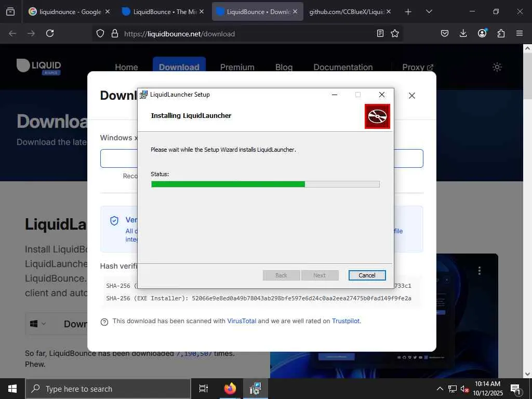Click the Firefox taskbar icon
532x399 pixels.
pyautogui.click(x=230, y=389)
